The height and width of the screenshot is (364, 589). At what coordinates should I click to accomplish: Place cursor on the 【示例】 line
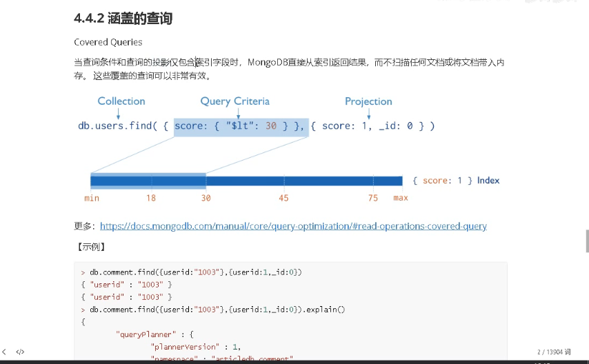pos(90,247)
